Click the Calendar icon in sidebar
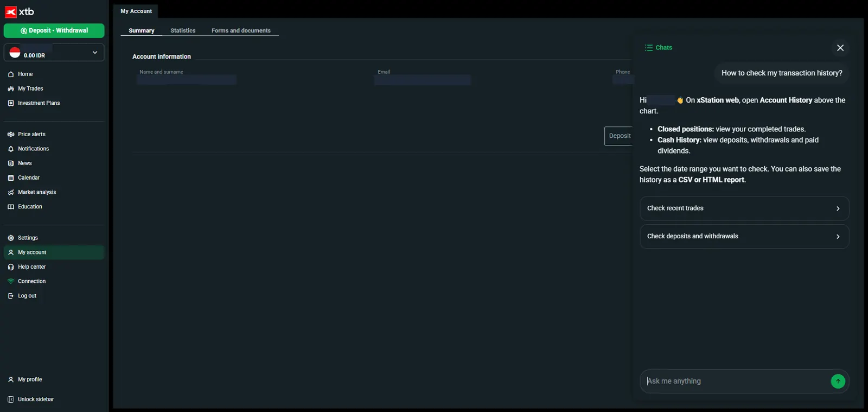This screenshot has height=412, width=868. coord(11,178)
